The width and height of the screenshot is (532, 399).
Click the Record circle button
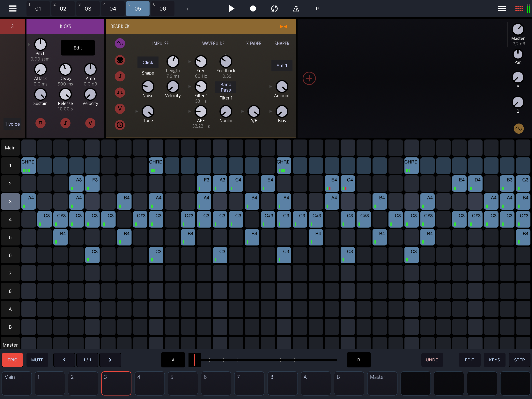pos(253,9)
